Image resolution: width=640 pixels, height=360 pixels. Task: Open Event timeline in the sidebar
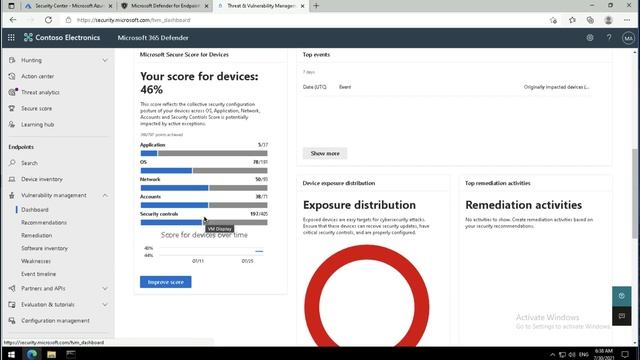coord(38,274)
